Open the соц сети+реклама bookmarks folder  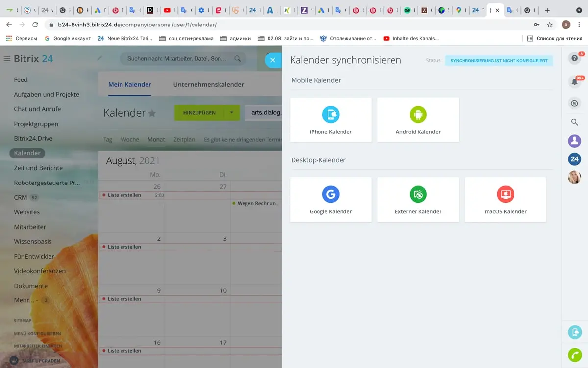coord(186,38)
